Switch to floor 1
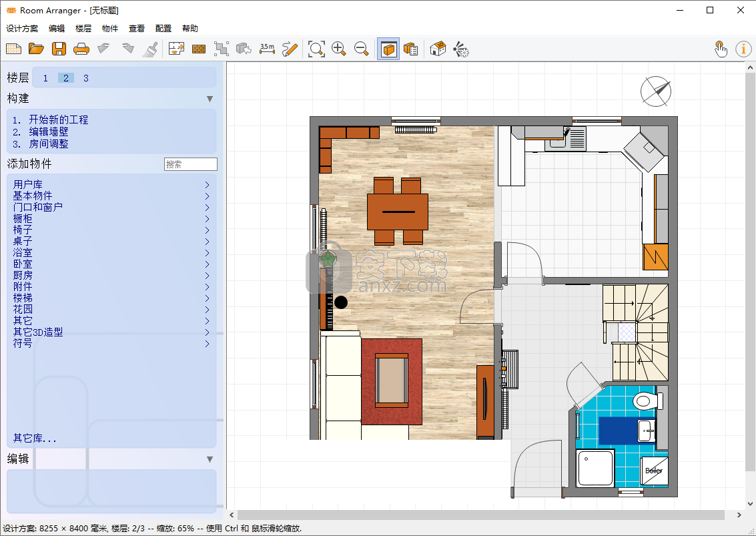Viewport: 756px width, 536px height. (x=45, y=78)
